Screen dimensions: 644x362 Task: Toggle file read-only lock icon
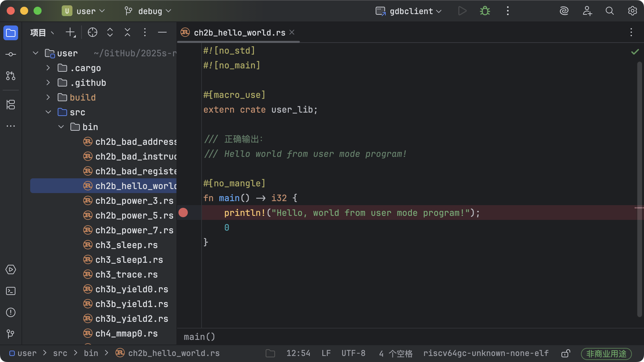pyautogui.click(x=566, y=353)
